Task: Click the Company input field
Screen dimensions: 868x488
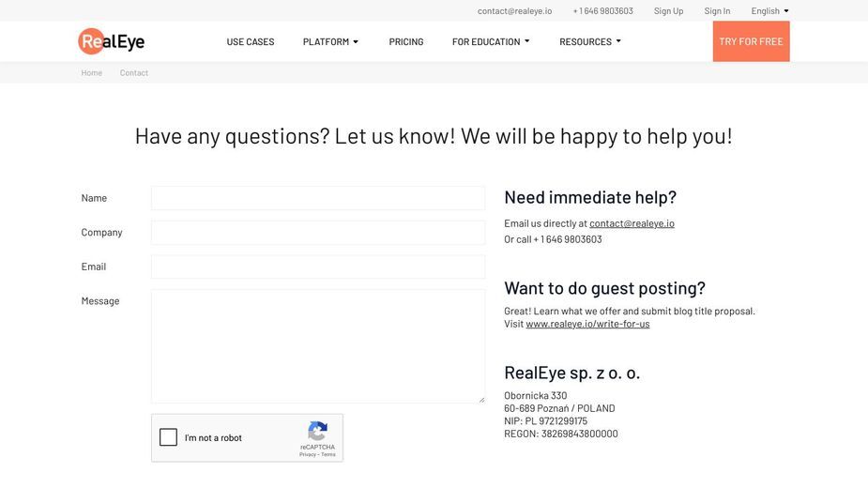Action: point(318,233)
